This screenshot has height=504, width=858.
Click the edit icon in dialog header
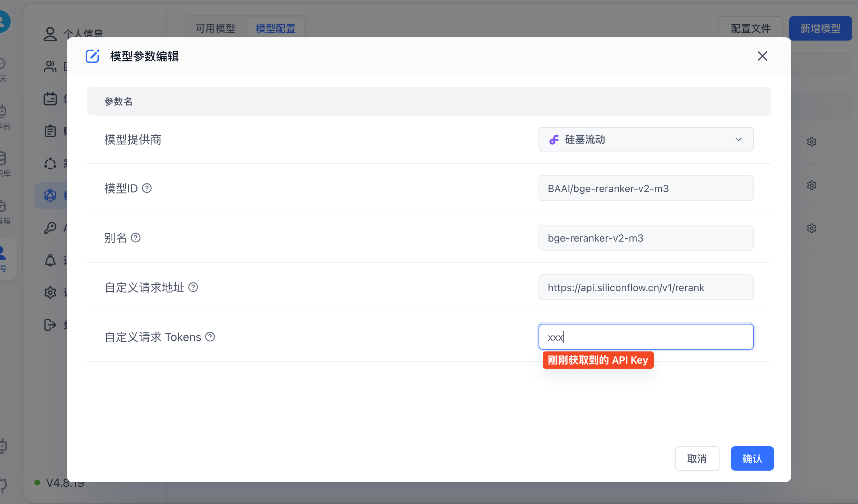pyautogui.click(x=92, y=56)
